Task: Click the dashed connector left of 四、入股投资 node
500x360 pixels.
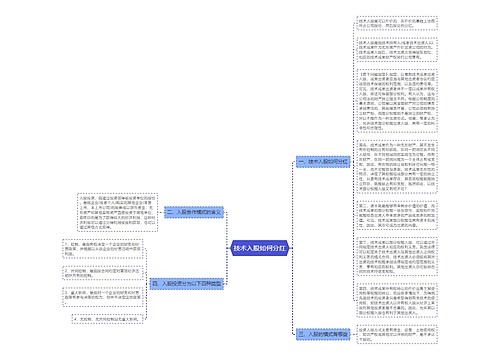Action: [x=147, y=284]
